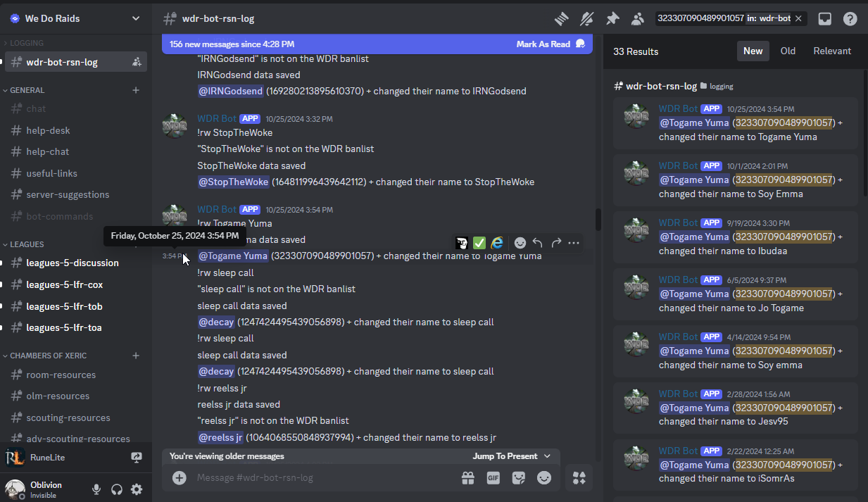Sort search results by Old
The height and width of the screenshot is (502, 868).
[788, 51]
